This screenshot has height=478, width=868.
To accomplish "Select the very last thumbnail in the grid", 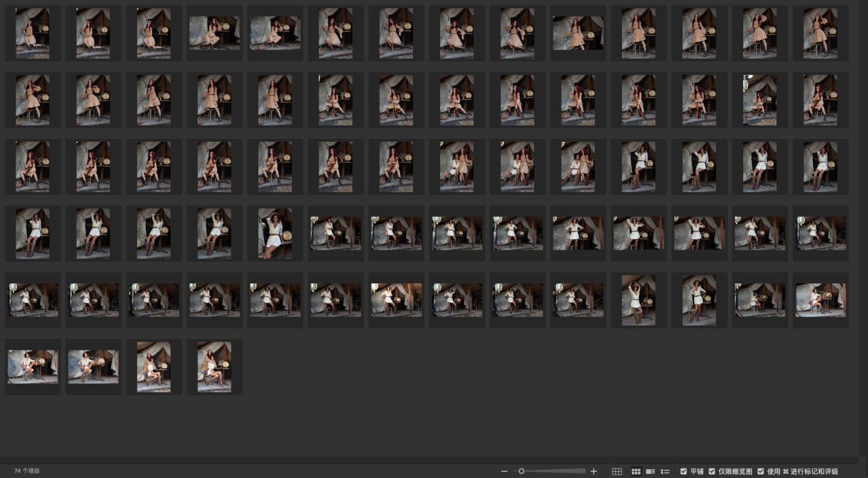I will (214, 367).
